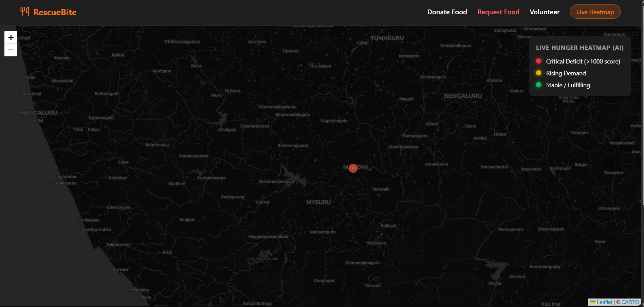This screenshot has height=307, width=644.
Task: Click the Nanjanagudu label on map
Action: (323, 232)
